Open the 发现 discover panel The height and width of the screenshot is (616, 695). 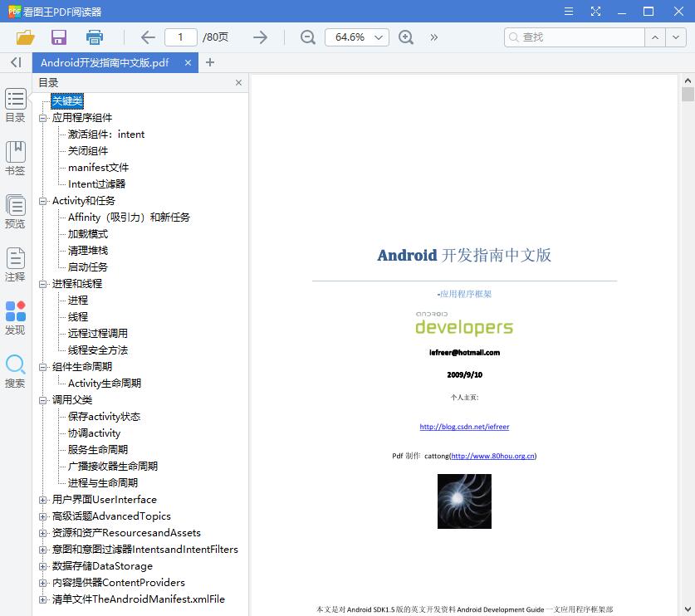[x=15, y=315]
